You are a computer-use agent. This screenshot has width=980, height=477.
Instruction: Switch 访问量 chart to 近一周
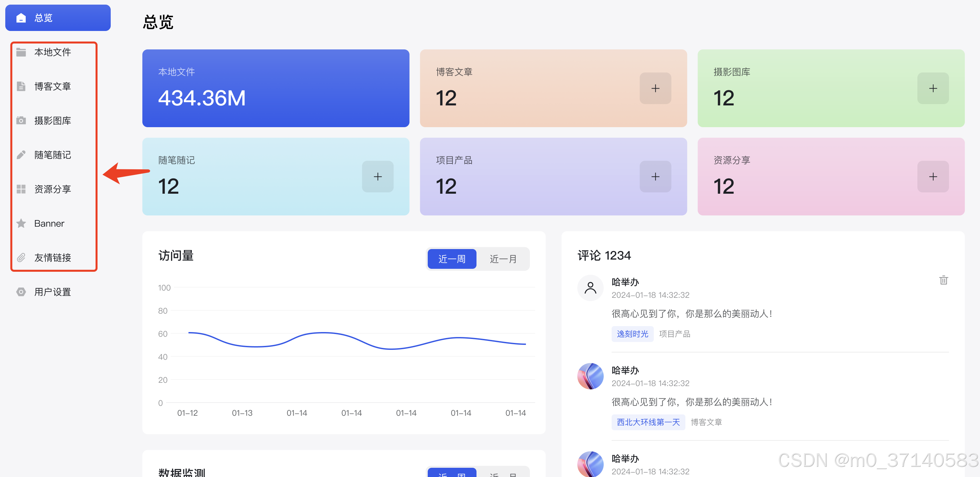point(451,259)
